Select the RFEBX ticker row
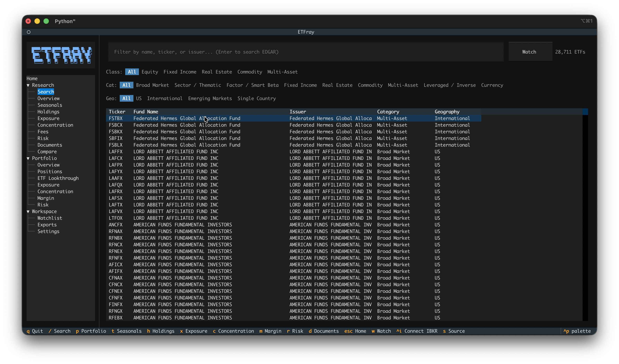This screenshot has height=364, width=619. (293, 318)
